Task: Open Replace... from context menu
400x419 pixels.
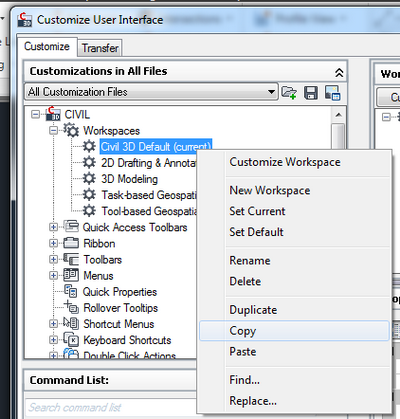Action: click(294, 400)
